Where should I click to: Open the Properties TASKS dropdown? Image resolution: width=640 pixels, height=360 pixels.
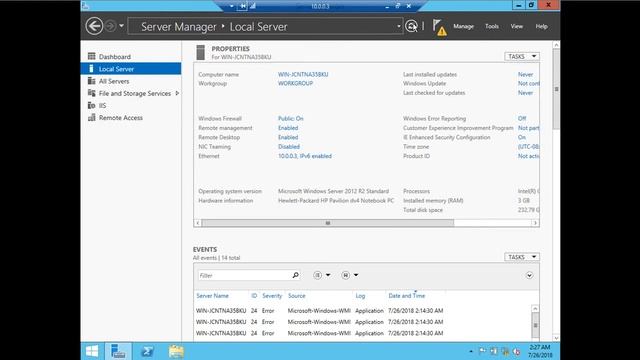pyautogui.click(x=522, y=56)
